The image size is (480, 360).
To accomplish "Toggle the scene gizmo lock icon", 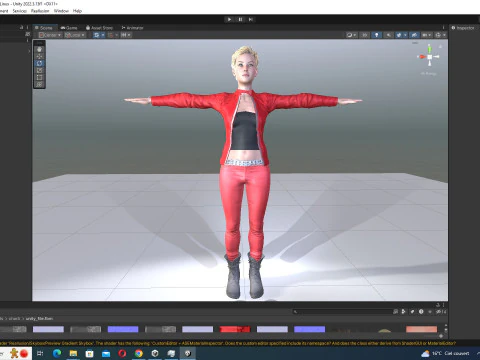I will tap(440, 46).
